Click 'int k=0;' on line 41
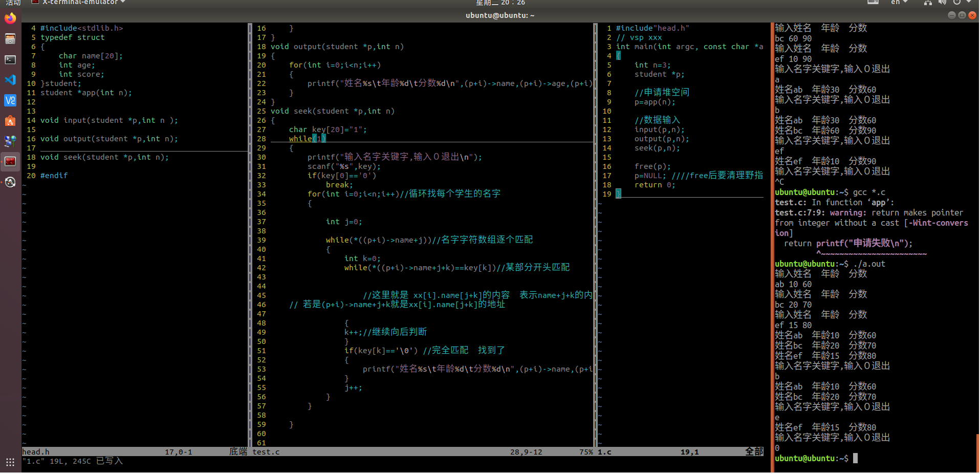The height and width of the screenshot is (474, 980). [362, 258]
